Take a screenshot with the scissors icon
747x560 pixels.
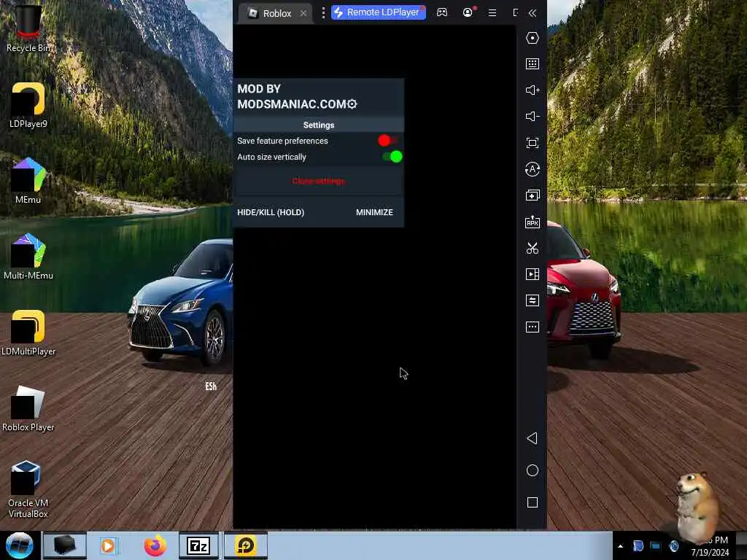pos(532,248)
